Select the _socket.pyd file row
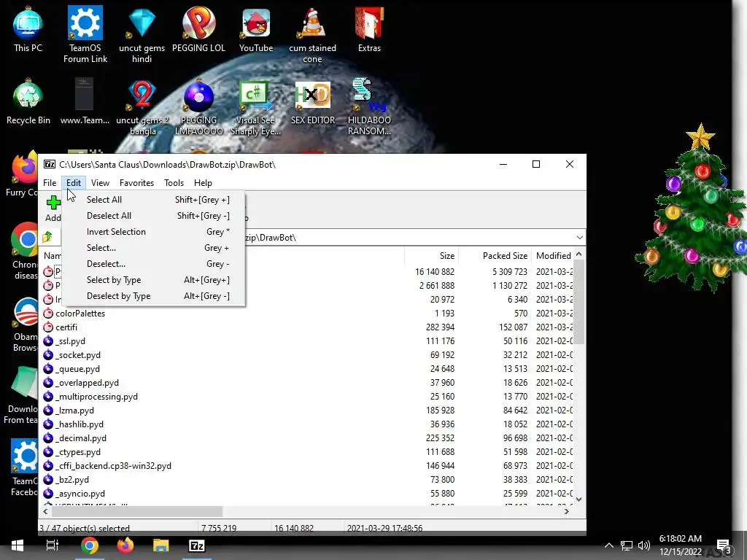The height and width of the screenshot is (560, 747). 308,355
